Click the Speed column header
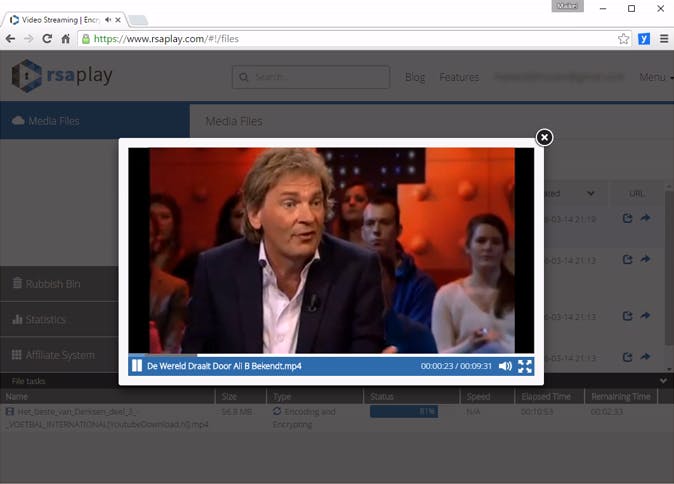The width and height of the screenshot is (674, 484). (478, 396)
